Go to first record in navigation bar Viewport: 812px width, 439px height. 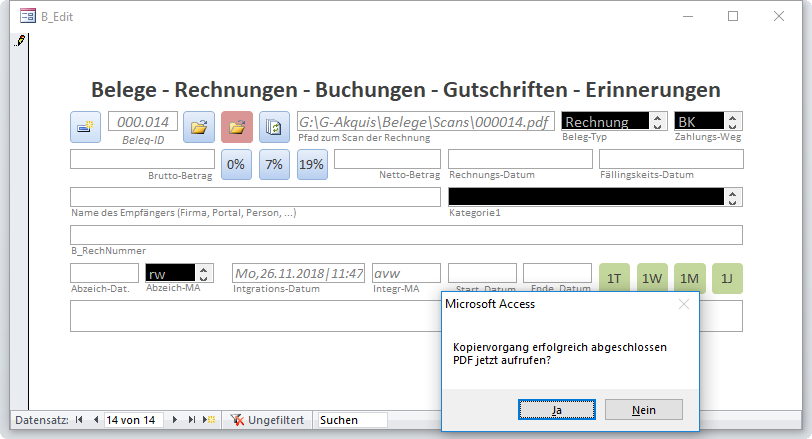click(x=80, y=420)
